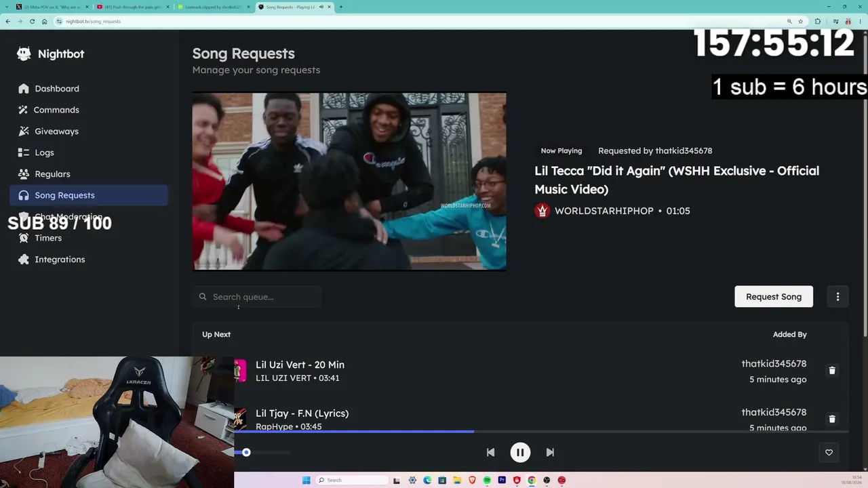Click the zoom magnifier icon in address bar
The height and width of the screenshot is (488, 868).
click(x=789, y=21)
